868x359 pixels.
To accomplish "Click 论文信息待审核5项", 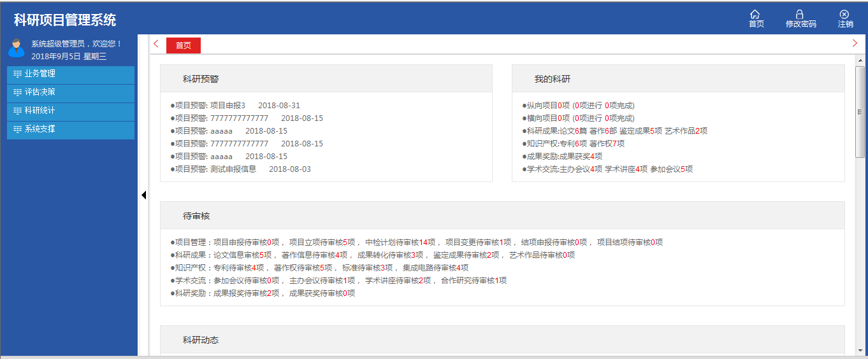I will pyautogui.click(x=242, y=255).
